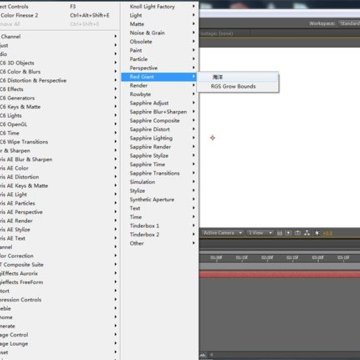Expand the Light submenu arrow
Image resolution: width=360 pixels, height=360 pixels.
(193, 15)
